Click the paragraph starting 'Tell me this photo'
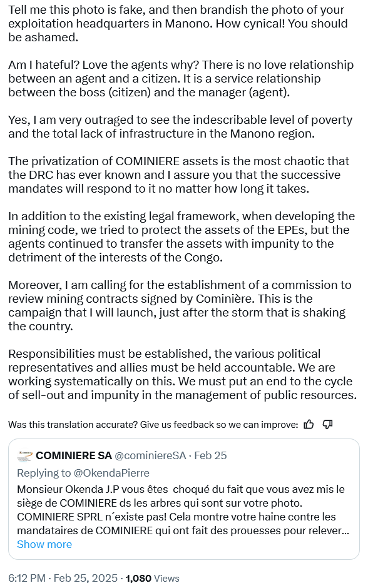The image size is (368, 588). tap(178, 23)
